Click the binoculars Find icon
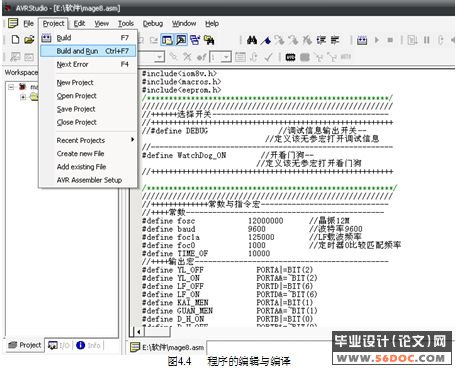 [252, 40]
